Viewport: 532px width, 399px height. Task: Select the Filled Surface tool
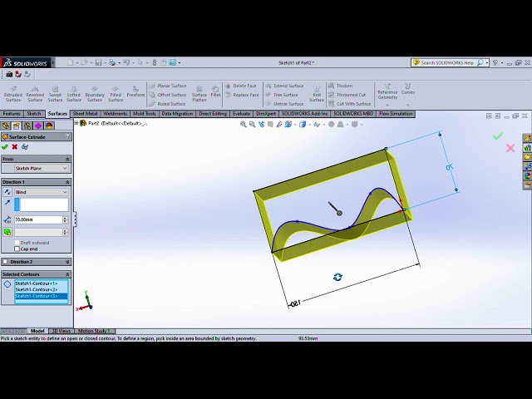116,94
